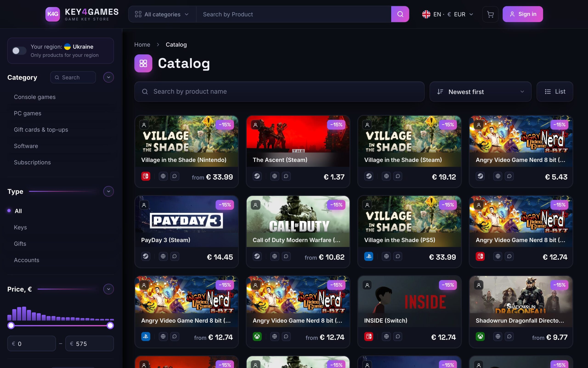Click account icon on Call of Duty card image
Viewport: 588px width, 368px height.
[x=255, y=205]
